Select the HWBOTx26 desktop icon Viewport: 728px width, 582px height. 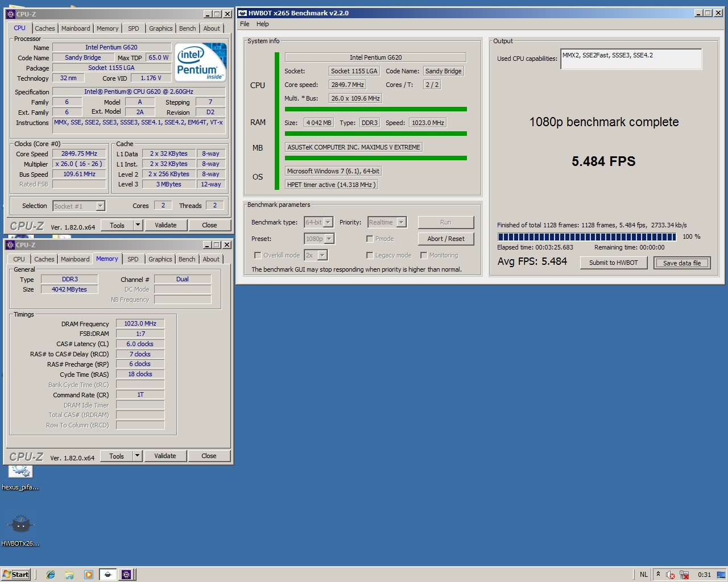pyautogui.click(x=20, y=530)
